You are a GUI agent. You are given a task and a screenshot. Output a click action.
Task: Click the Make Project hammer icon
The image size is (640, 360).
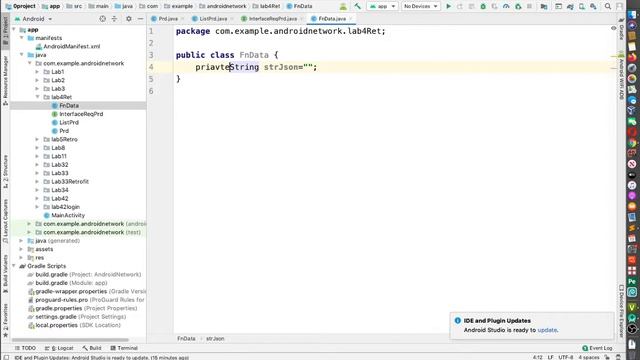coord(357,7)
